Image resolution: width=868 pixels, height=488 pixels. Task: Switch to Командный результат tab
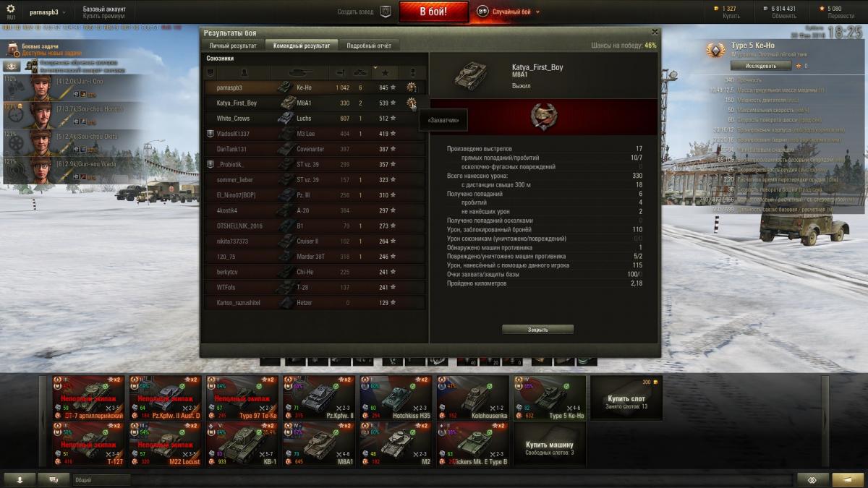tap(302, 46)
